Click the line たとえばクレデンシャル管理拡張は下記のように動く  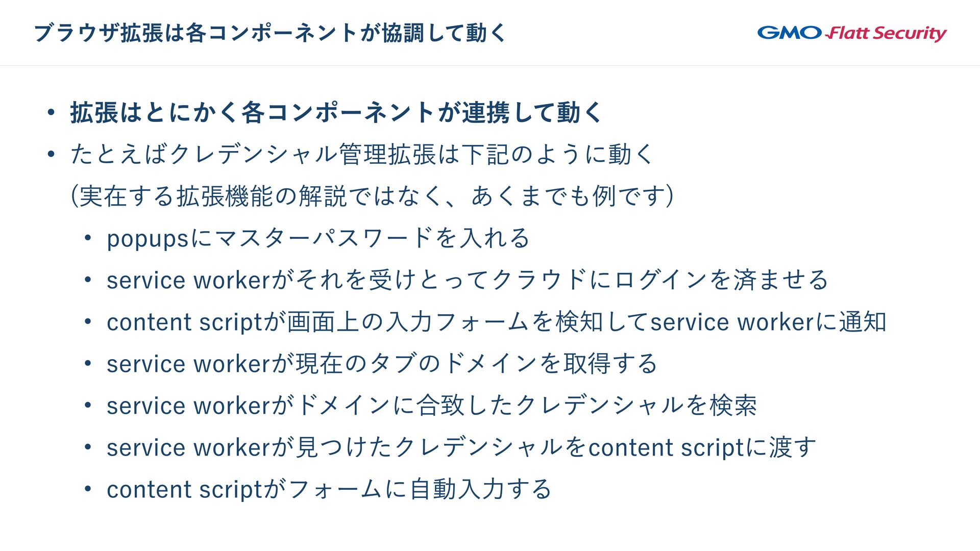362,154
